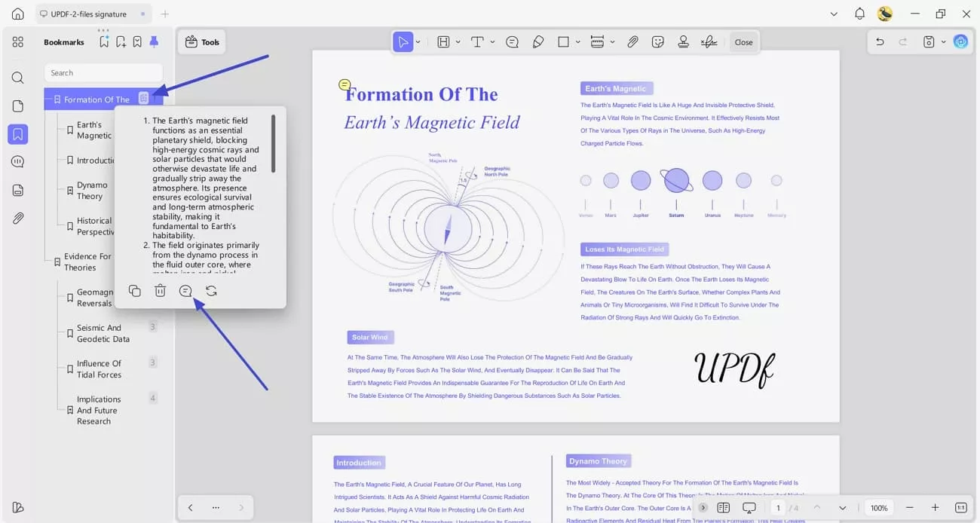The width and height of the screenshot is (980, 523).
Task: Toggle the pin icon in the Bookmarks header
Action: tap(154, 41)
